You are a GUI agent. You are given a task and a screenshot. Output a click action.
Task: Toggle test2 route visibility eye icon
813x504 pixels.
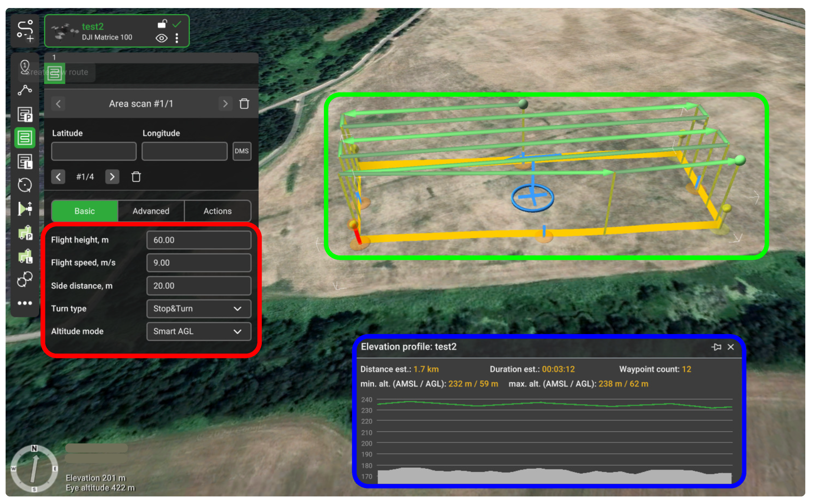coord(162,38)
